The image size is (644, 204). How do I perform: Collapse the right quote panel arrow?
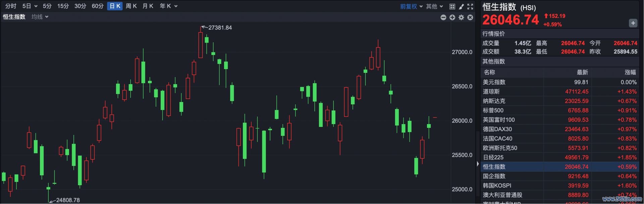[478, 164]
